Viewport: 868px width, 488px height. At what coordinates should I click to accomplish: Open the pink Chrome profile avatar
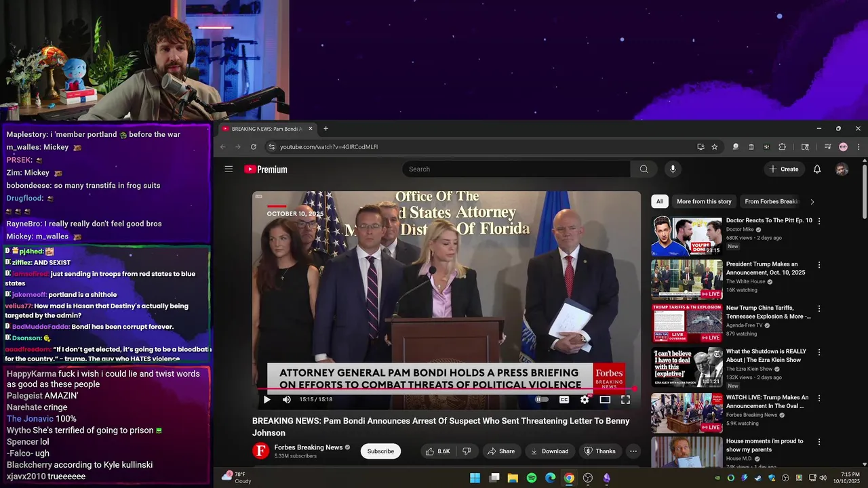843,146
